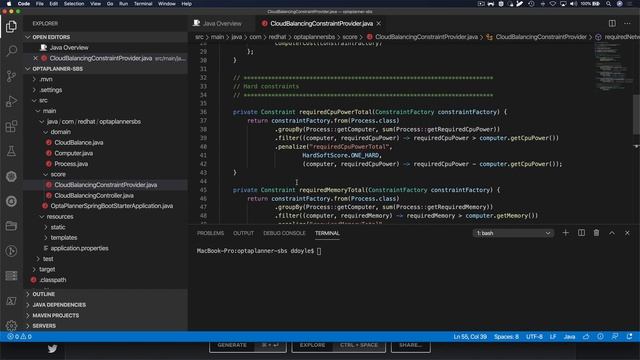
Task: Open macOS Spotlight search
Action: click(x=608, y=4)
